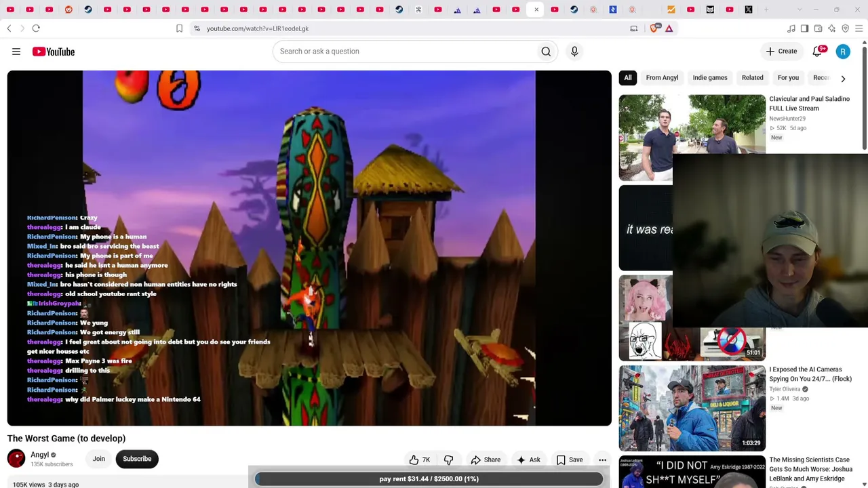
Task: Open the NewsHunter29 channel link
Action: [787, 119]
